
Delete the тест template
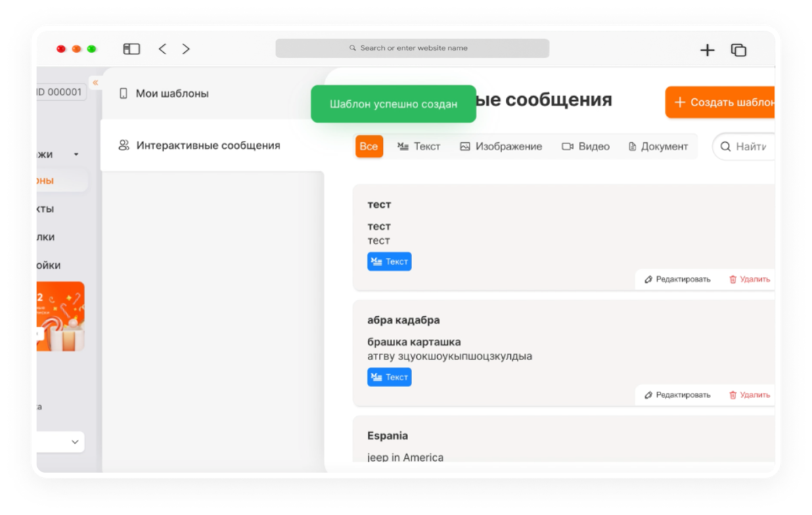[x=749, y=279]
